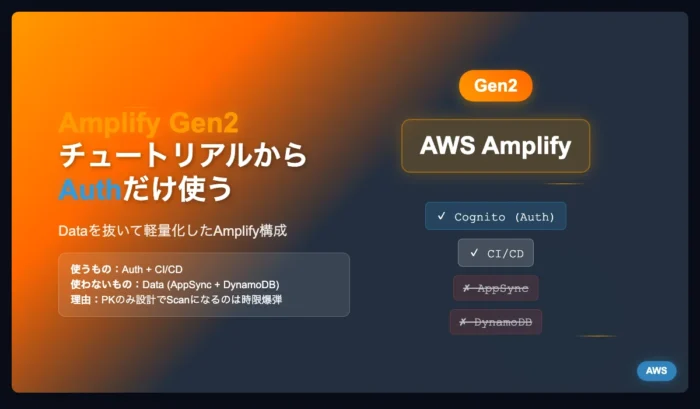Click the blue Auth word in title
Image resolution: width=700 pixels, height=409 pixels.
90,189
